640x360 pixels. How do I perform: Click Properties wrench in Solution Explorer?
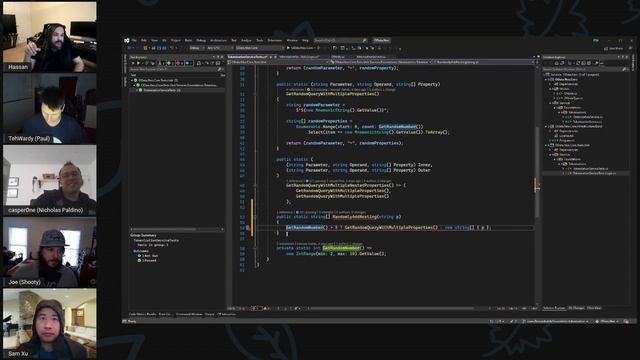(596, 63)
